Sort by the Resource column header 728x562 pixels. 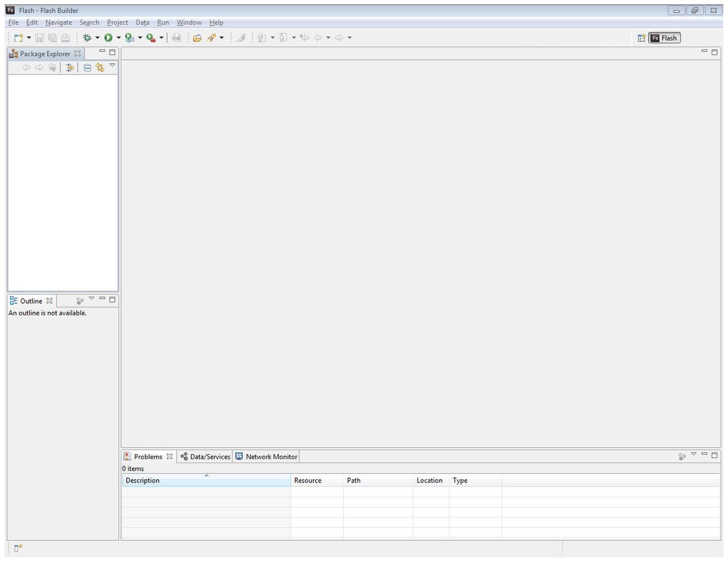(x=317, y=481)
